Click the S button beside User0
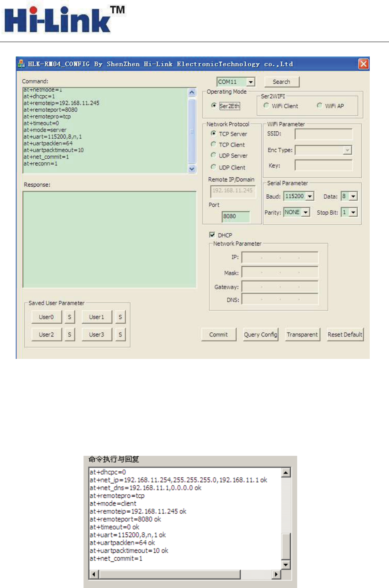This screenshot has width=389, height=588. point(69,317)
